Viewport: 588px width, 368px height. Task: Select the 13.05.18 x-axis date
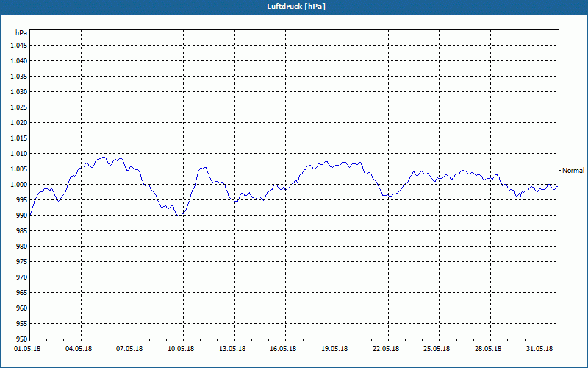tap(232, 348)
